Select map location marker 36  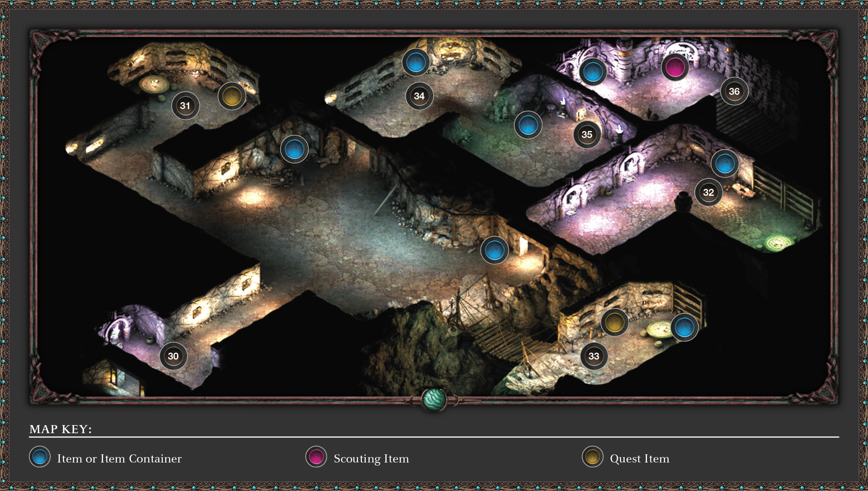click(734, 91)
